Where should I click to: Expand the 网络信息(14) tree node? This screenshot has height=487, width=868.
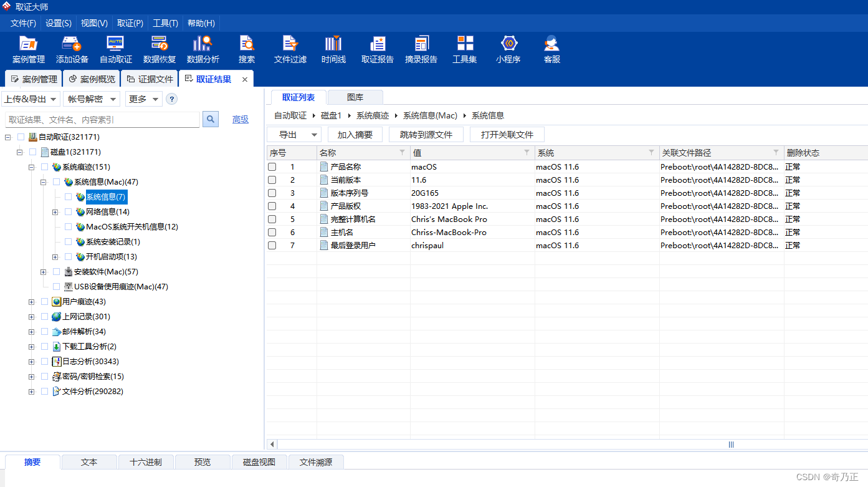55,212
